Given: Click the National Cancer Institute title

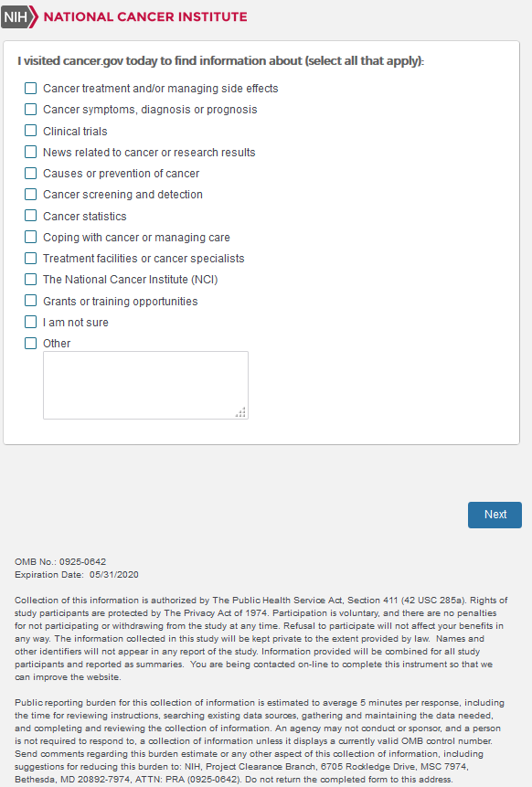Looking at the screenshot, I should click(x=145, y=17).
